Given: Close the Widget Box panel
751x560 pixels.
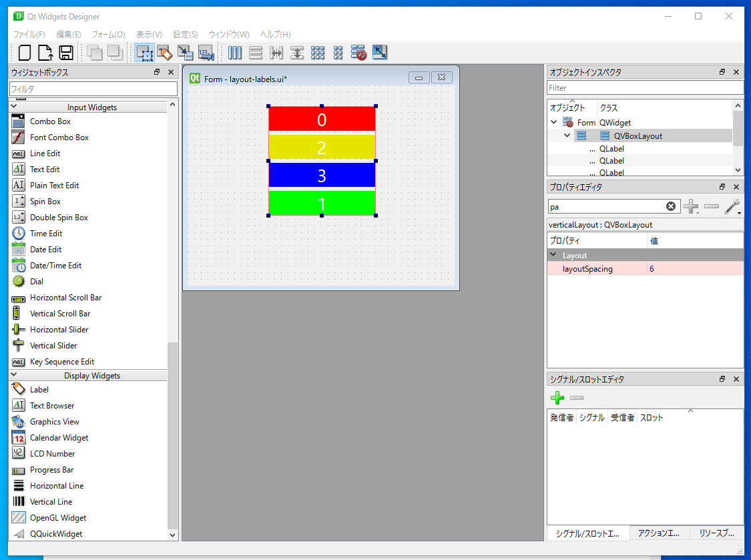Looking at the screenshot, I should [170, 72].
